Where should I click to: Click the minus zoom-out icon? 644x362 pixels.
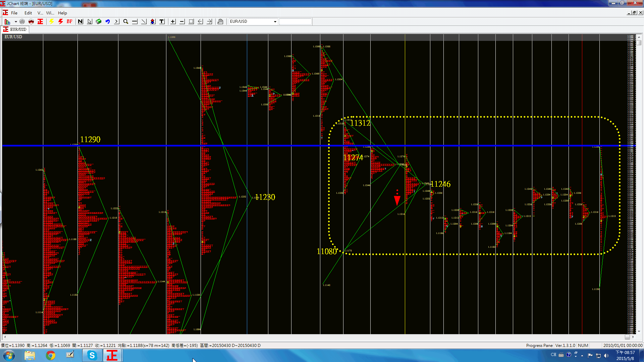(x=182, y=21)
